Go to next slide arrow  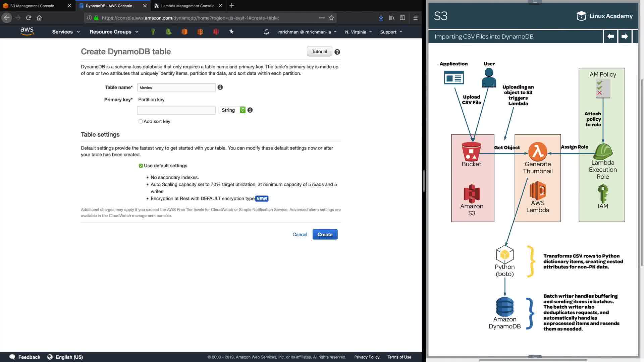(x=624, y=37)
